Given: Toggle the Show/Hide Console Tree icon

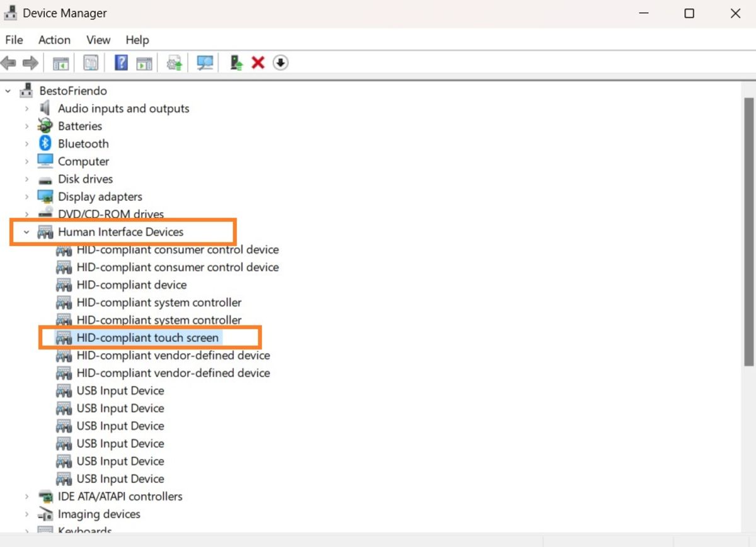Looking at the screenshot, I should [59, 62].
